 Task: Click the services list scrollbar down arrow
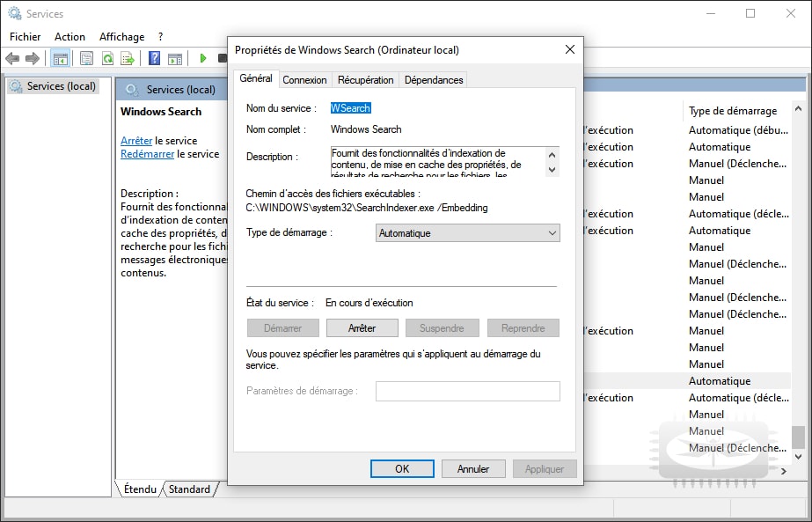coord(798,456)
